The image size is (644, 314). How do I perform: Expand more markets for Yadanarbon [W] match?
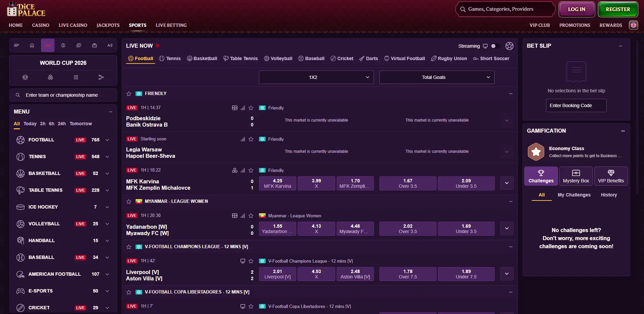click(507, 229)
